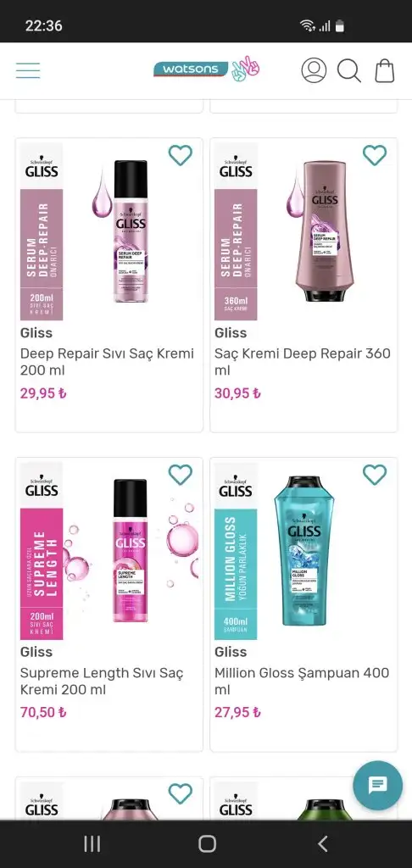Viewport: 412px width, 868px height.
Task: Click the Watsons logo
Action: (x=206, y=70)
